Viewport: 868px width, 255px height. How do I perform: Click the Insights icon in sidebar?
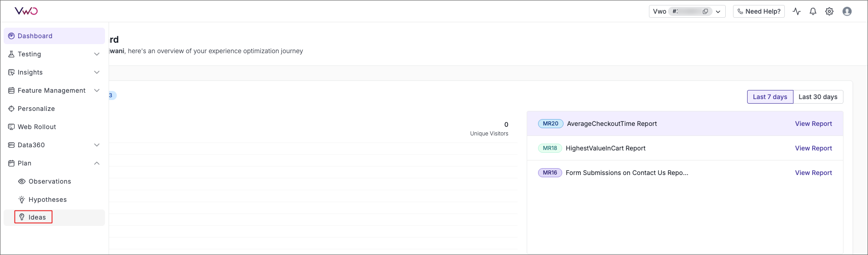(x=11, y=72)
